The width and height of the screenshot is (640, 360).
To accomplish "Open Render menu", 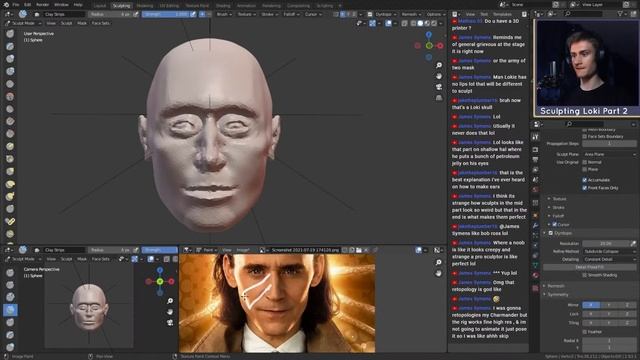I will pos(42,5).
